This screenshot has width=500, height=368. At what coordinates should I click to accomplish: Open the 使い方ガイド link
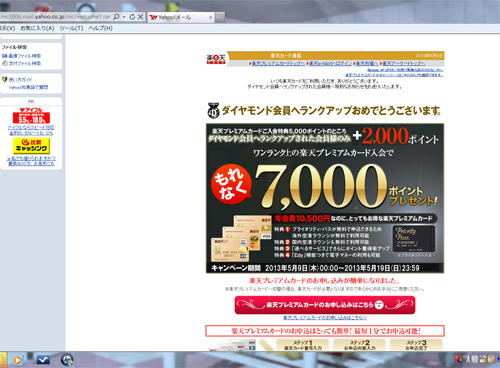coord(20,80)
